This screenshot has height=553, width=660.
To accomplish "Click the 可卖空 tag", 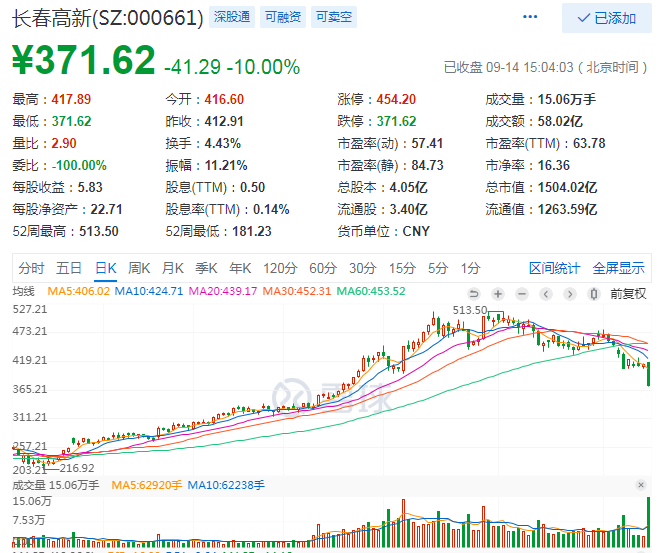I will pos(334,17).
